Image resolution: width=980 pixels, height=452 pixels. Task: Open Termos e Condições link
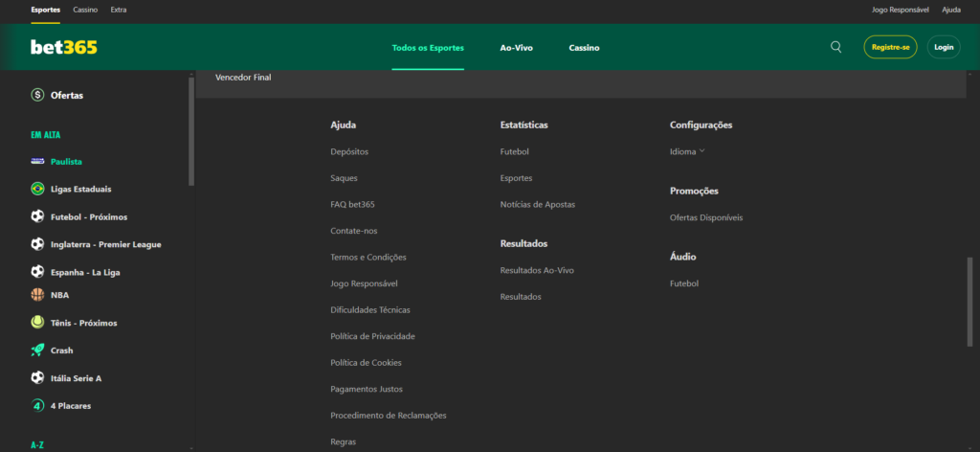click(x=368, y=257)
